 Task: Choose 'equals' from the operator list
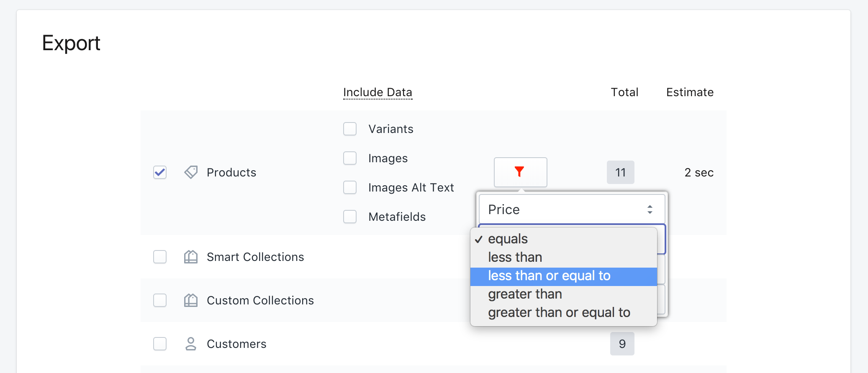(x=508, y=239)
